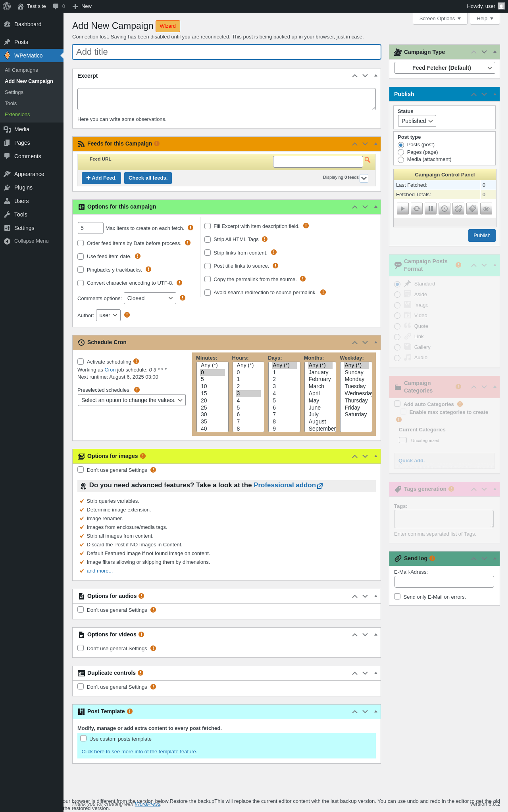Open the Professional addon link
Viewport: 508px width, 812px height.
288,485
